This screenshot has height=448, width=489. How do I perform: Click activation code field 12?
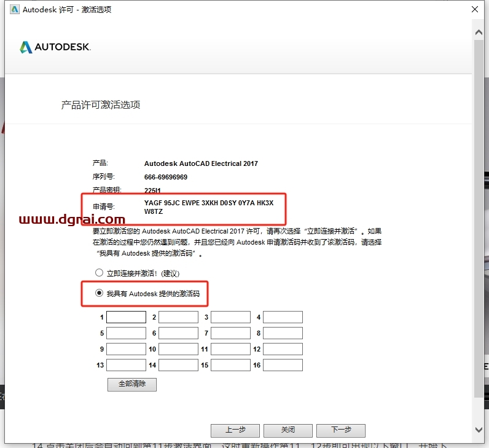[x=283, y=349]
